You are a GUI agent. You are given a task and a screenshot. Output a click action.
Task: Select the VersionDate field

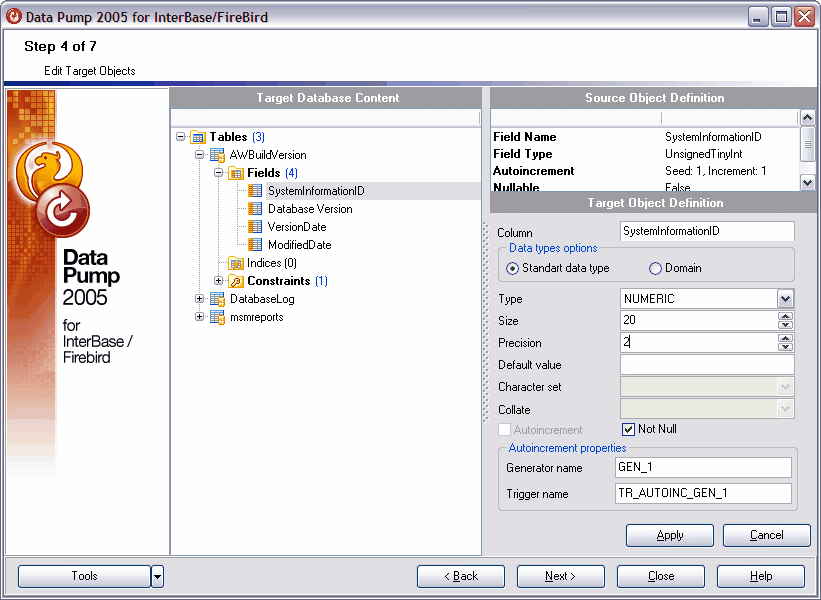[x=297, y=227]
